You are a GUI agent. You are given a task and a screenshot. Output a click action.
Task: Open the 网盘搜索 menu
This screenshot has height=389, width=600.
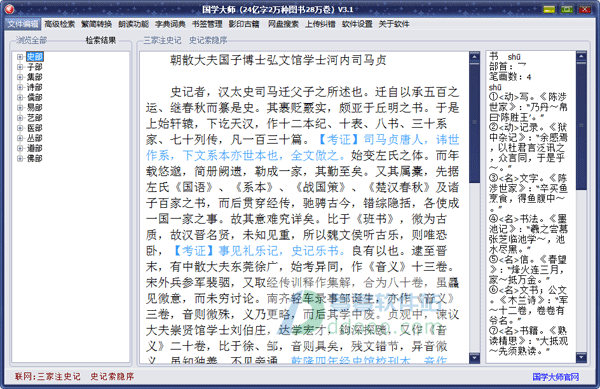click(283, 24)
